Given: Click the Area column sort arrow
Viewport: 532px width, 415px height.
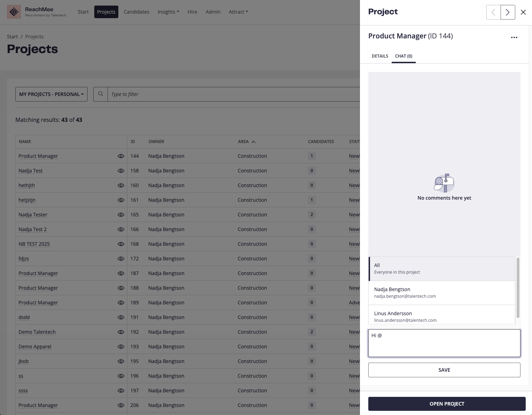Looking at the screenshot, I should pos(253,142).
